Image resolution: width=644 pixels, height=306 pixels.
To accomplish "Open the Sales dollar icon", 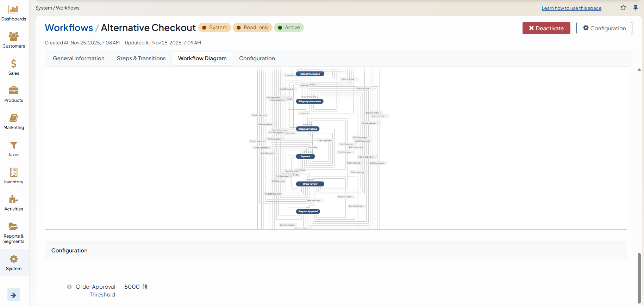I will coord(13,64).
